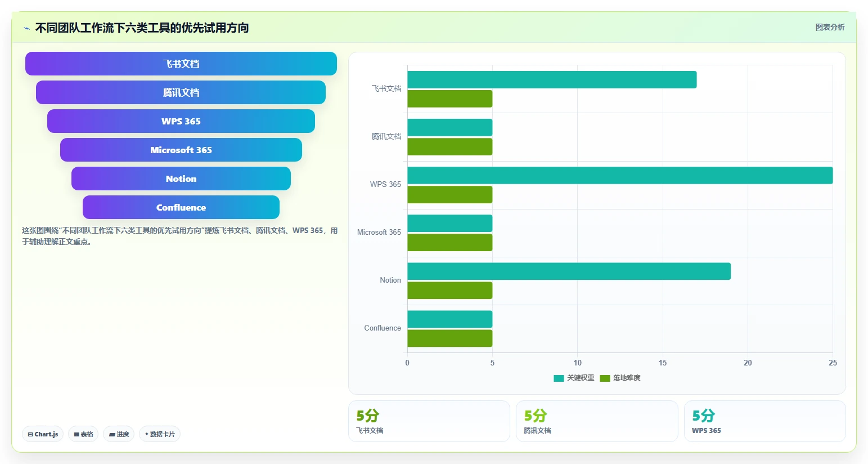Open the 5分 WPS 365 data card
This screenshot has width=868, height=464.
765,421
